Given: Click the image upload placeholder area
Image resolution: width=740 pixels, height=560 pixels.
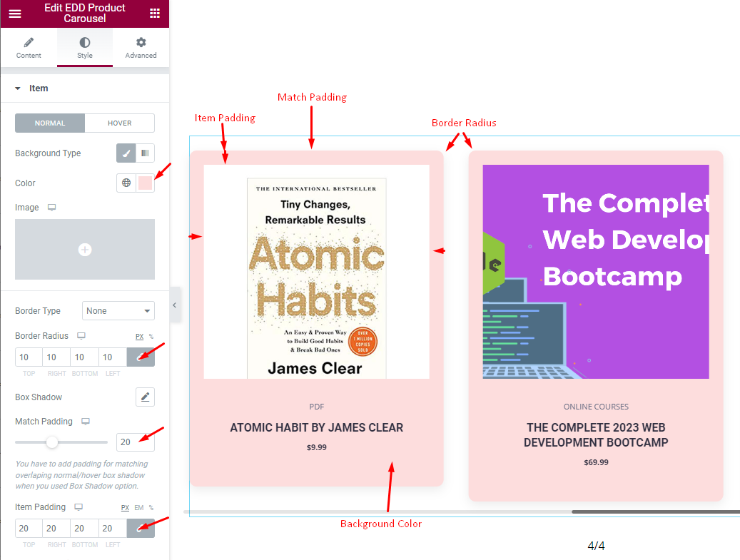Looking at the screenshot, I should tap(85, 250).
